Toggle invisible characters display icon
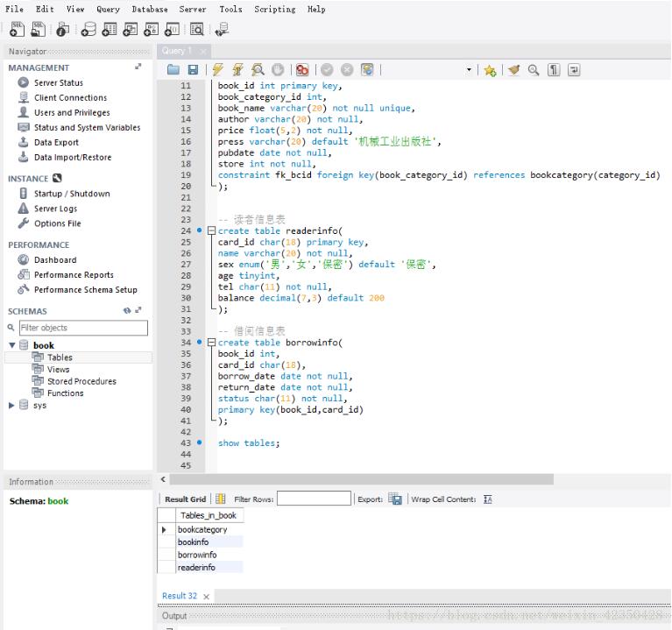Viewport: 672px width, 630px height. pyautogui.click(x=554, y=70)
